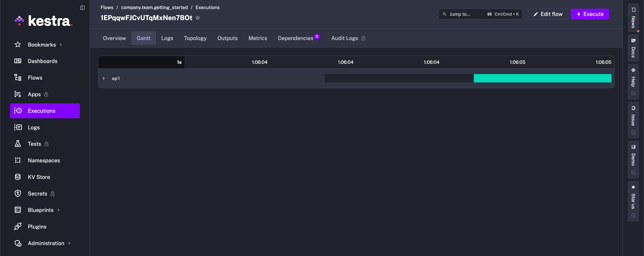644x256 pixels.
Task: Expand the Administration submenu chevron
Action: 69,243
